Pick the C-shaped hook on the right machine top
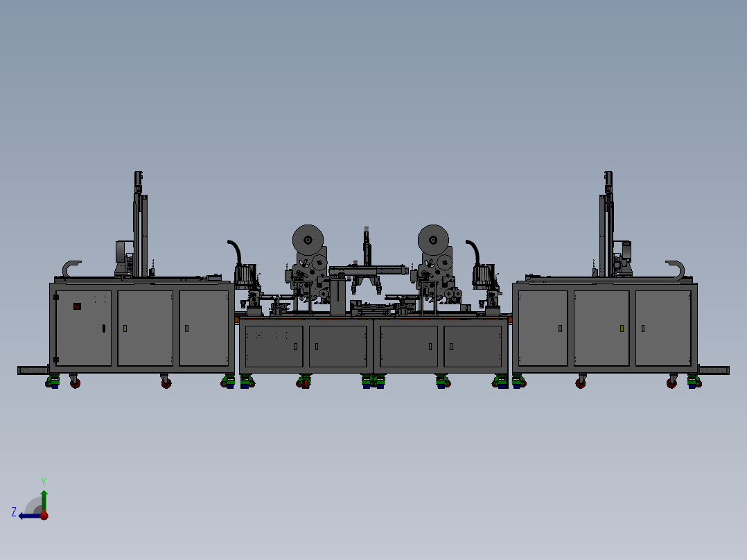The image size is (747, 560). pyautogui.click(x=675, y=269)
